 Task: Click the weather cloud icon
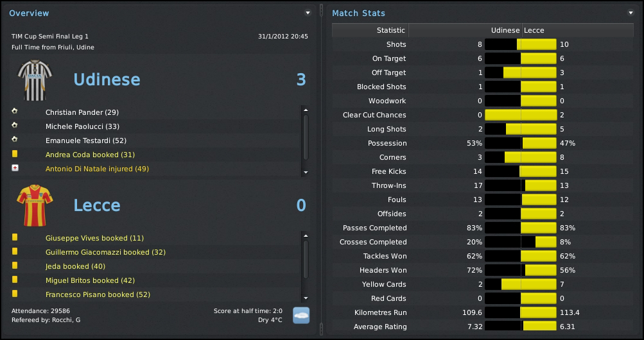(x=301, y=314)
